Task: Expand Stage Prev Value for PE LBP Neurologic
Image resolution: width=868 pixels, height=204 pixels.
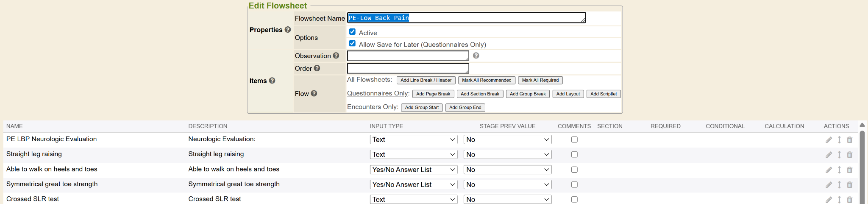Action: point(507,140)
